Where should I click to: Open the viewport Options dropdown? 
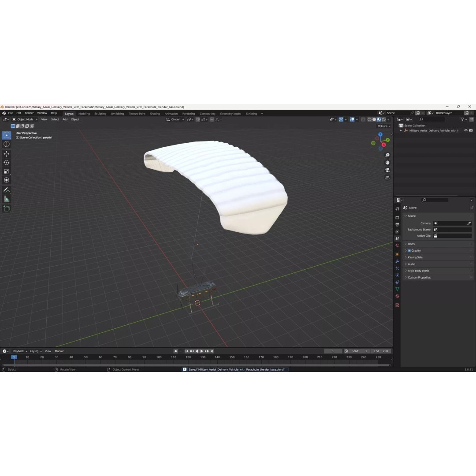[384, 126]
